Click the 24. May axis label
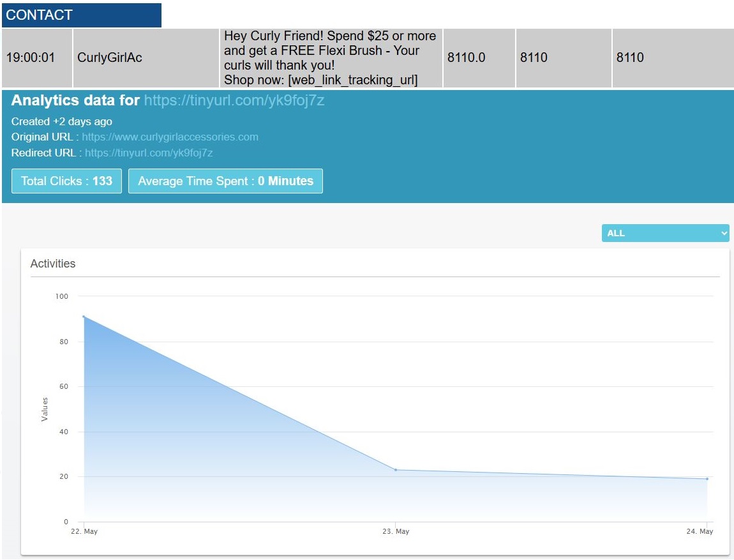734x560 pixels. pos(700,531)
